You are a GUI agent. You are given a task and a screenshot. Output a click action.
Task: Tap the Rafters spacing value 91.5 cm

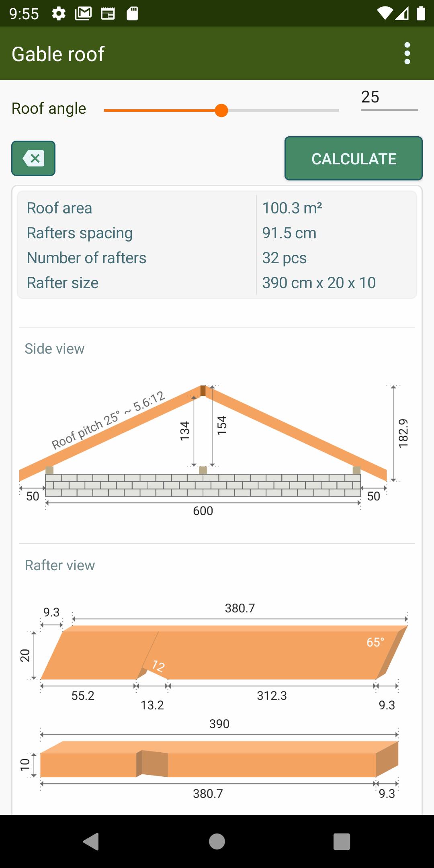pyautogui.click(x=289, y=233)
